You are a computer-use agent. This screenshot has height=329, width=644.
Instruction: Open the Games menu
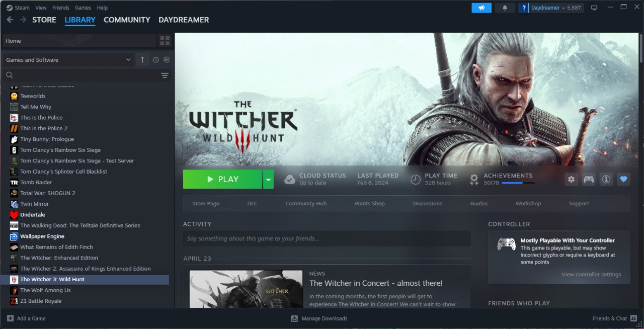point(83,8)
